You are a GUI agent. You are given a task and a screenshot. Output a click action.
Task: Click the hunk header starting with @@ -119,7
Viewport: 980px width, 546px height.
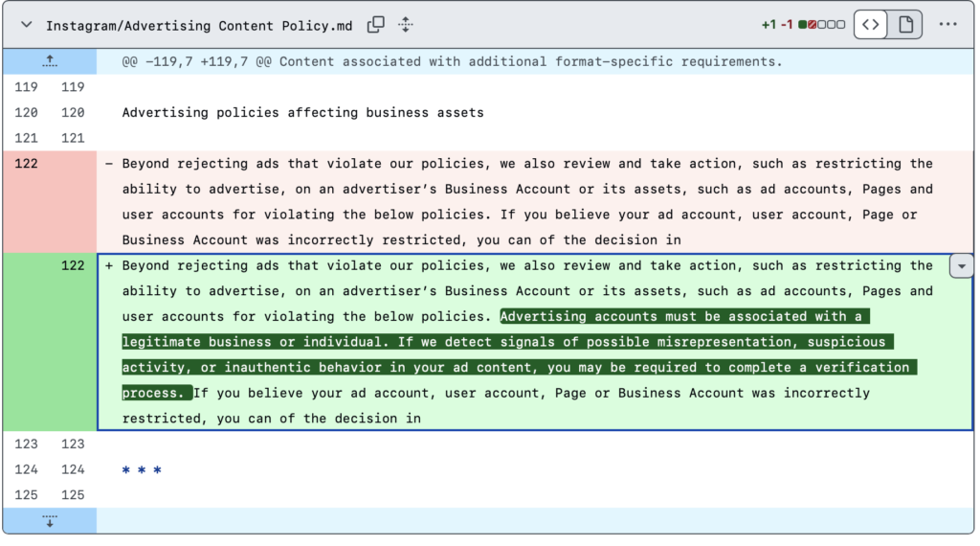point(452,61)
